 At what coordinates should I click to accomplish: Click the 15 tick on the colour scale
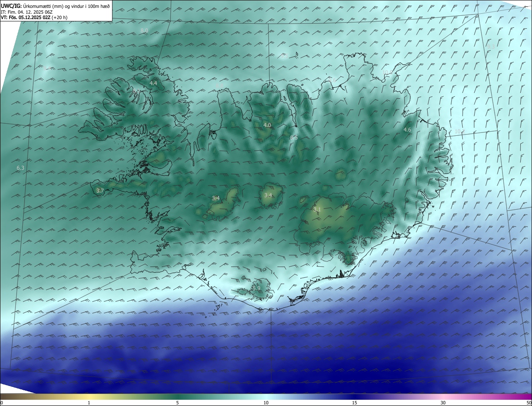(355, 403)
